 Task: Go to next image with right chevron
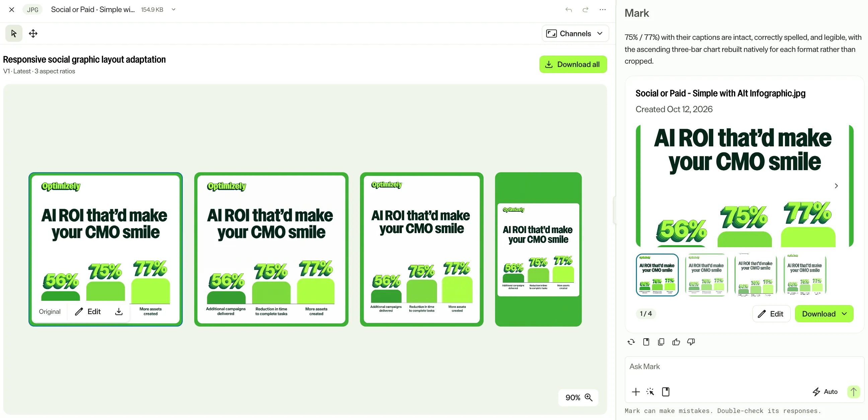coord(836,186)
